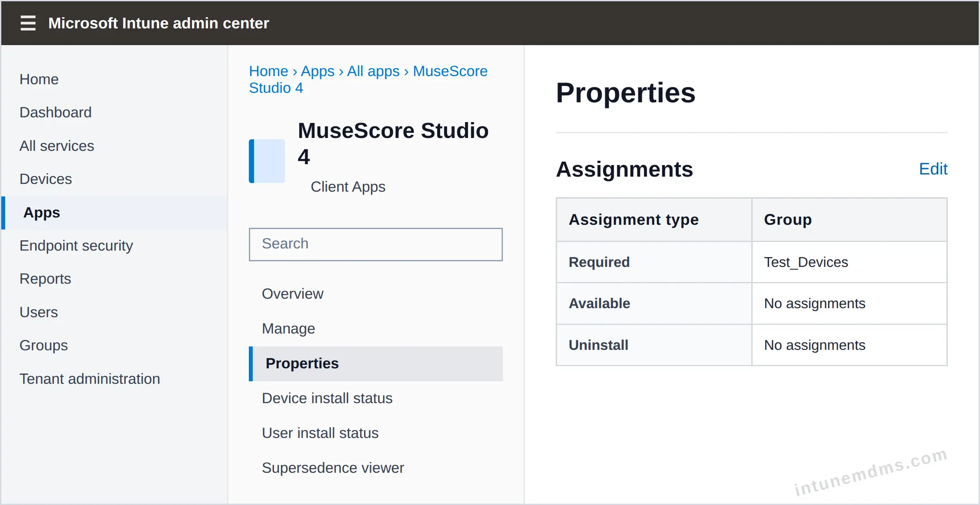Click the MuseScore Studio 4 app title
Screen dimensions: 980x505
pyautogui.click(x=393, y=143)
